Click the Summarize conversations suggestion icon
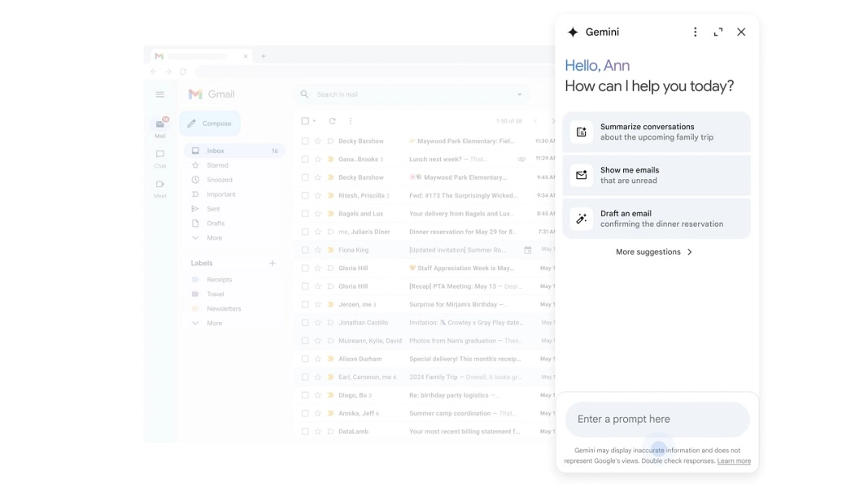 click(582, 132)
